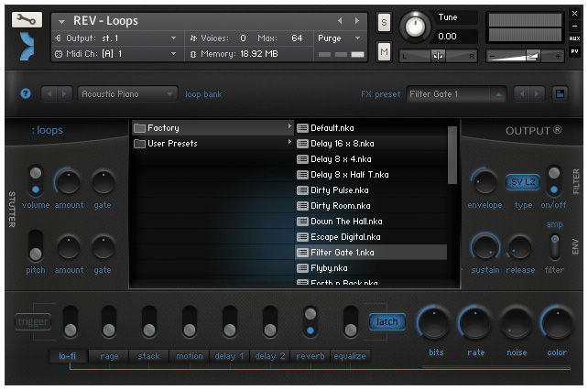Toggle the lo-fi effect switch
The width and height of the screenshot is (588, 390).
coord(71,321)
